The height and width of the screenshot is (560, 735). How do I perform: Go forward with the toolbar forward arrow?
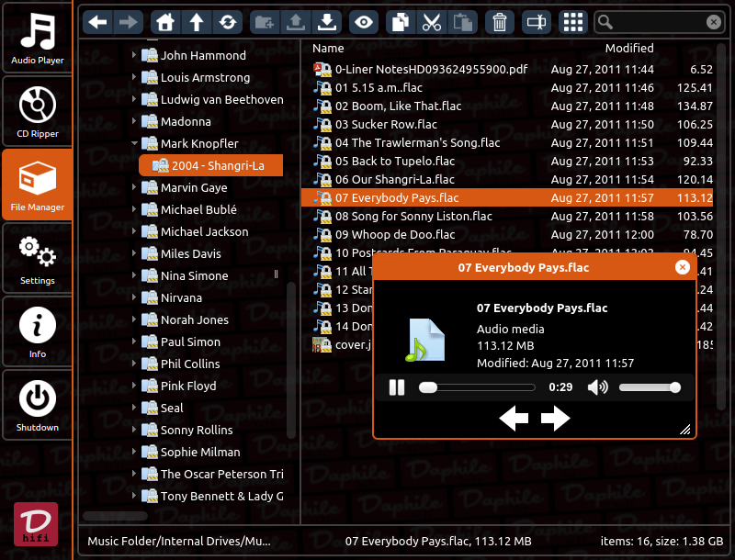[128, 22]
